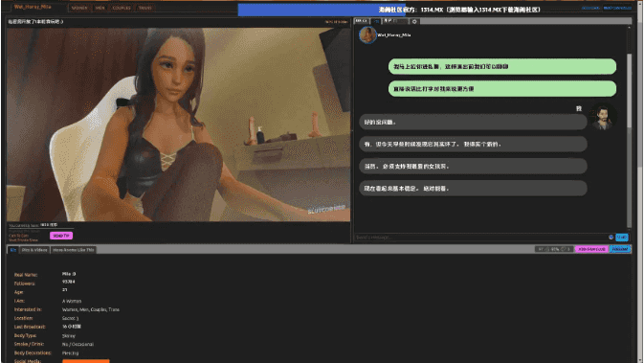Screen dimensions: 644x363
Task: Click the first green chat message bubble
Action: pyautogui.click(x=502, y=67)
